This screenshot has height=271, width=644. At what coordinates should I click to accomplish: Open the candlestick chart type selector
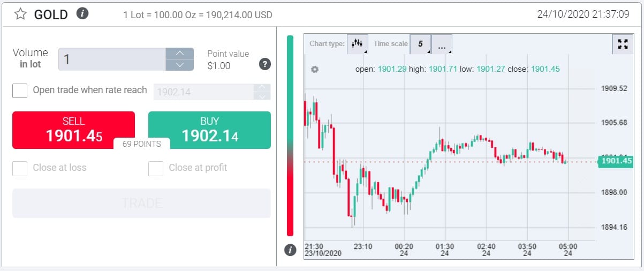pyautogui.click(x=357, y=44)
